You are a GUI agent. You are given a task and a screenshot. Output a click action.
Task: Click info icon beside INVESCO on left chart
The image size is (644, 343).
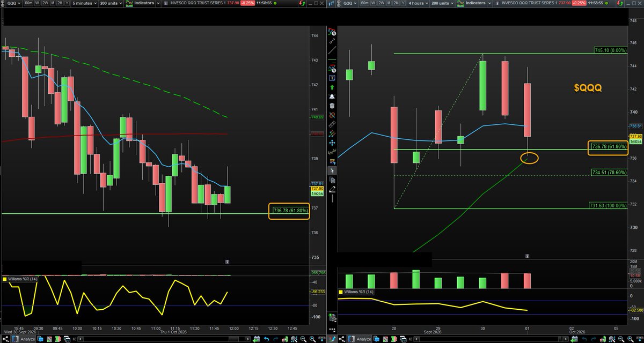pos(166,3)
